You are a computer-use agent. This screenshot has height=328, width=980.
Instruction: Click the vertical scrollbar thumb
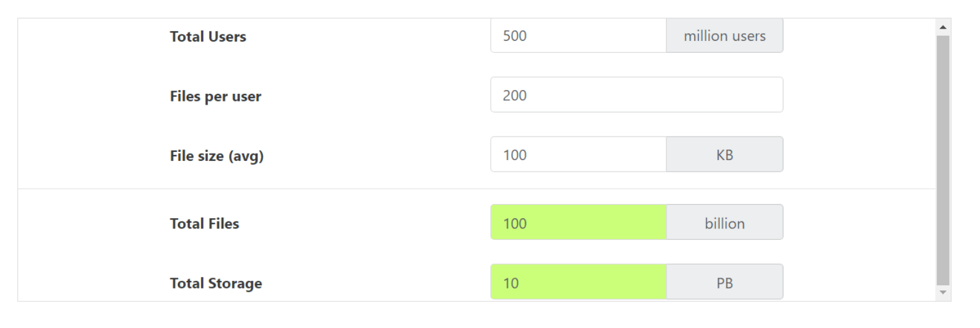tap(942, 160)
